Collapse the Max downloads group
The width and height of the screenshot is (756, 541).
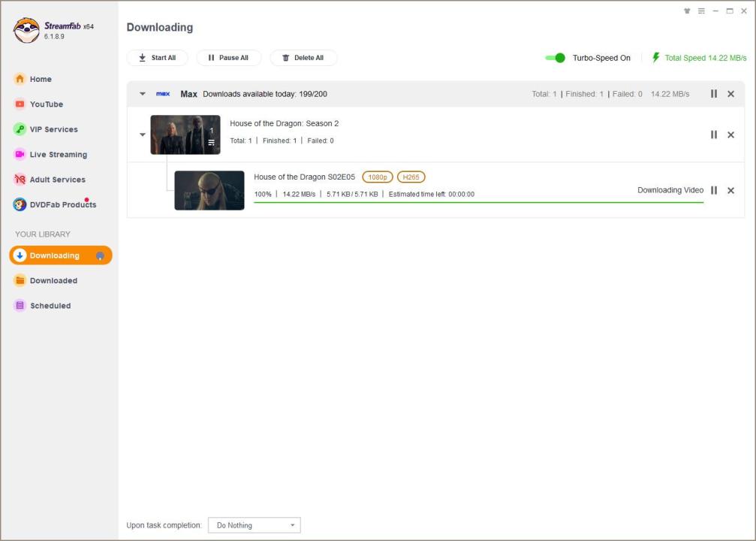coord(142,94)
